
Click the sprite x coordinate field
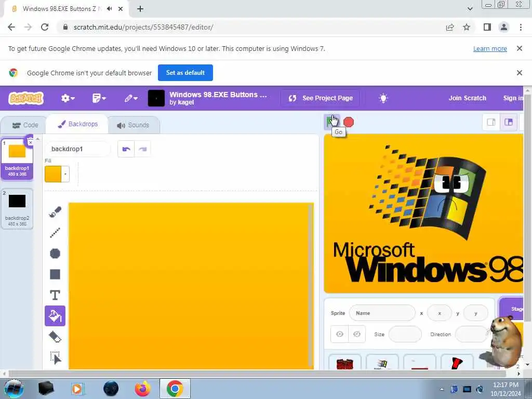point(440,313)
